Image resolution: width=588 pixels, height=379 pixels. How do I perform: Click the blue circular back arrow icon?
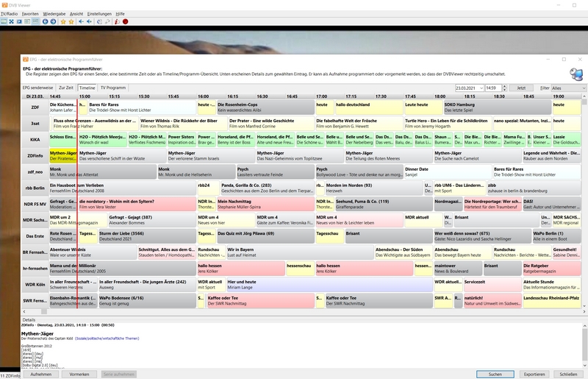tap(45, 22)
